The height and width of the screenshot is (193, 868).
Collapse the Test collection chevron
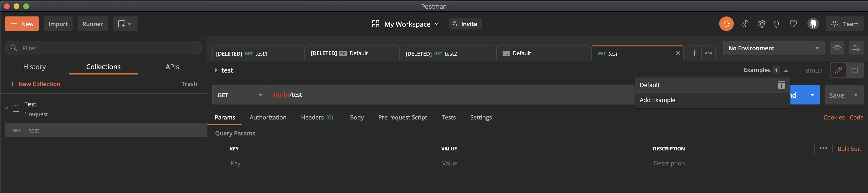coord(6,108)
